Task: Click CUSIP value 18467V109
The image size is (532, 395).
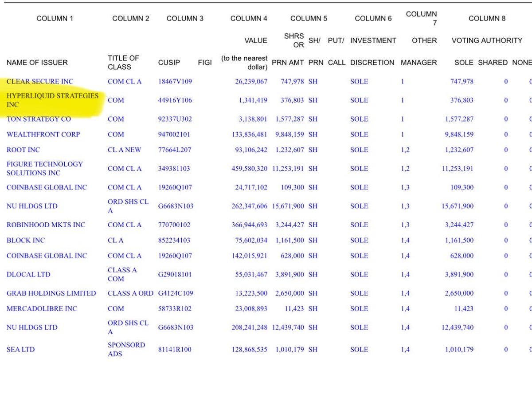Action: (175, 82)
